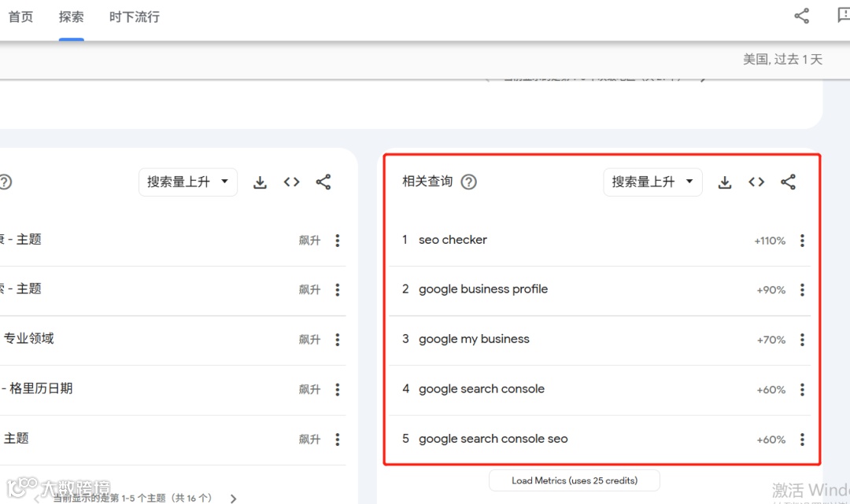Click the seo checker query
850x504 pixels.
[x=453, y=240]
